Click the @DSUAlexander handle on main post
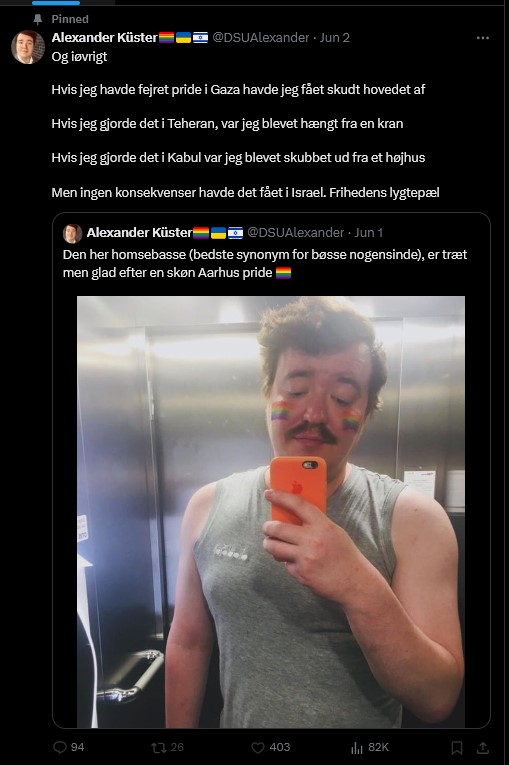Image resolution: width=509 pixels, height=765 pixels. (x=261, y=38)
